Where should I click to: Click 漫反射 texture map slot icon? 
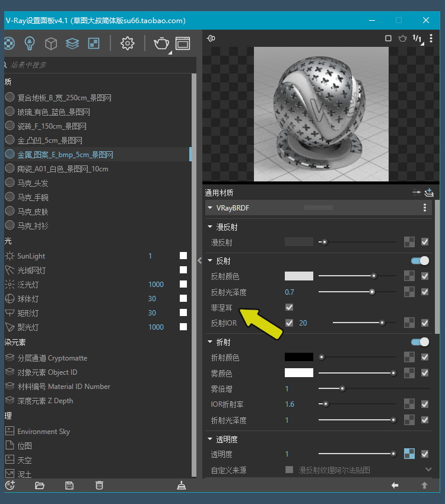point(409,242)
